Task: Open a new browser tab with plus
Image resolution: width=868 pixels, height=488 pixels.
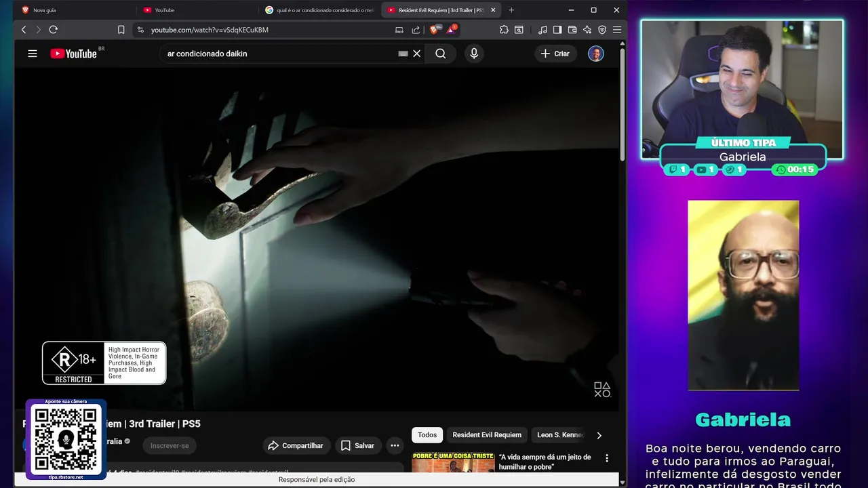Action: 511,10
